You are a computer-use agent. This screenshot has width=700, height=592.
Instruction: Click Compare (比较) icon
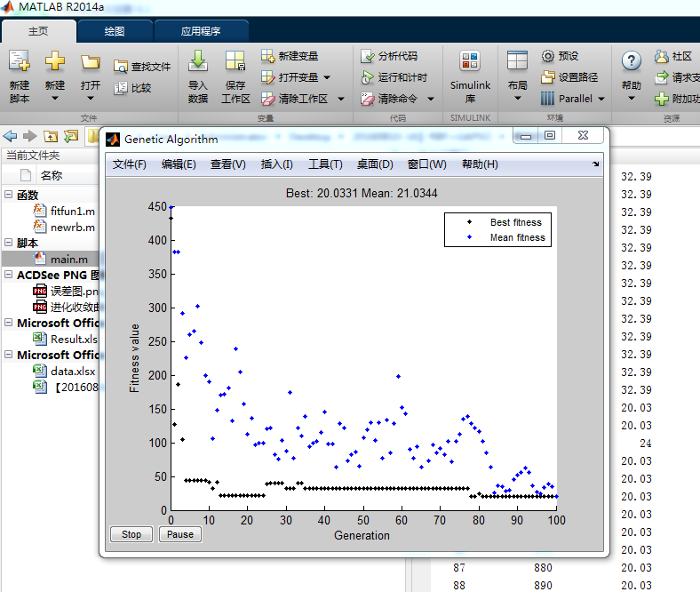(121, 88)
